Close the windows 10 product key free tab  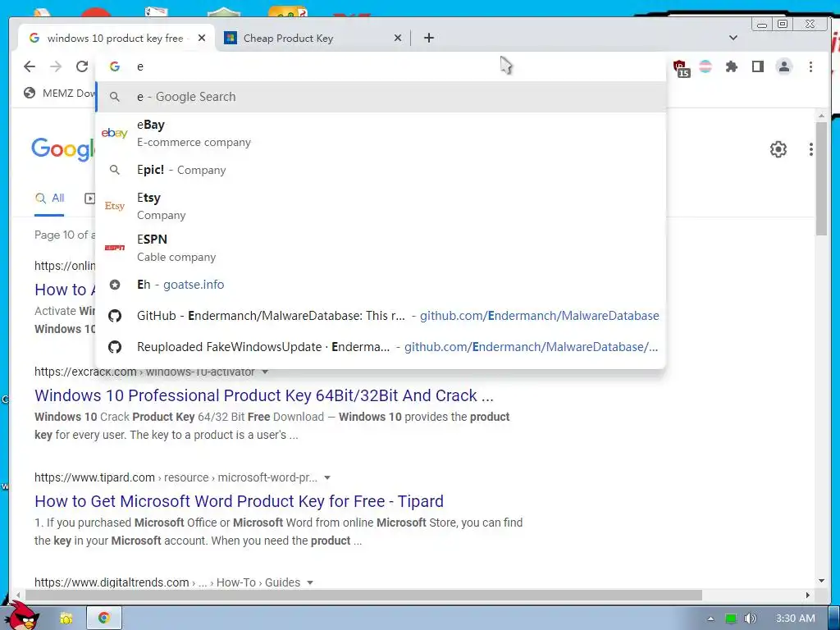(202, 38)
